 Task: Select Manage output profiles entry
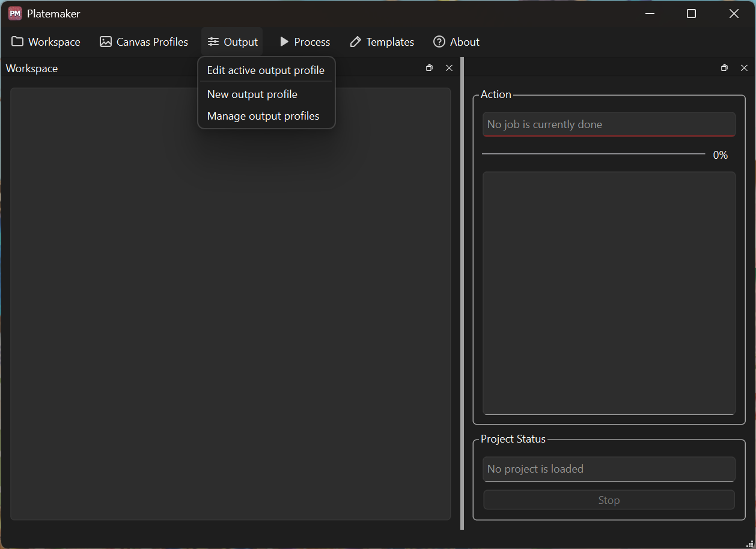(266, 116)
